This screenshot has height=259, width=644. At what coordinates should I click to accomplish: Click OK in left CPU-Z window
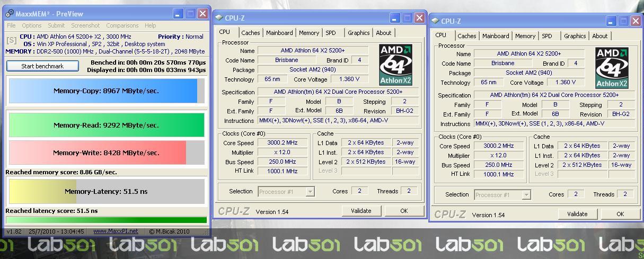coord(404,211)
